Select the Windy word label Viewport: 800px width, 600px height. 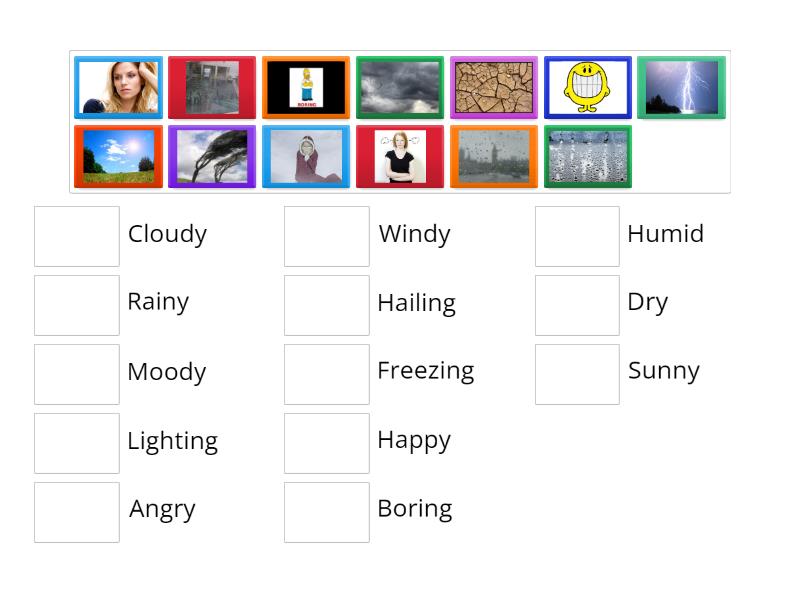(x=414, y=234)
